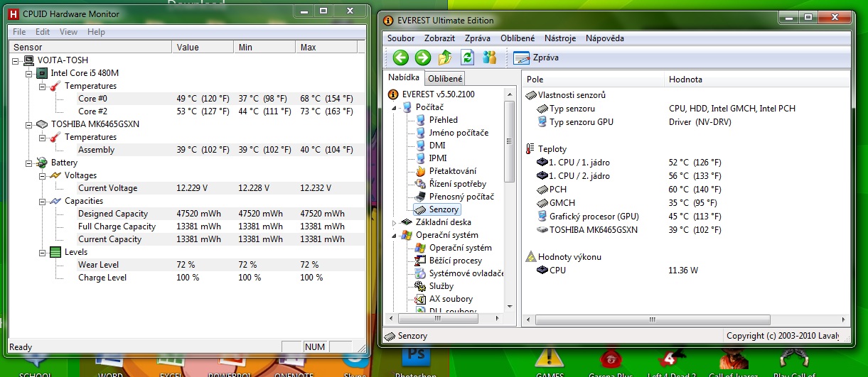Select child Operační systém entry with Windows flag
Viewport: 868px width, 377px height.
point(453,248)
